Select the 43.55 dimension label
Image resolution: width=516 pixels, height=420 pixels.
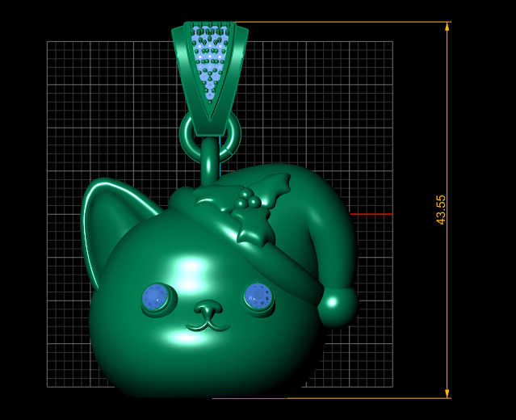441,210
